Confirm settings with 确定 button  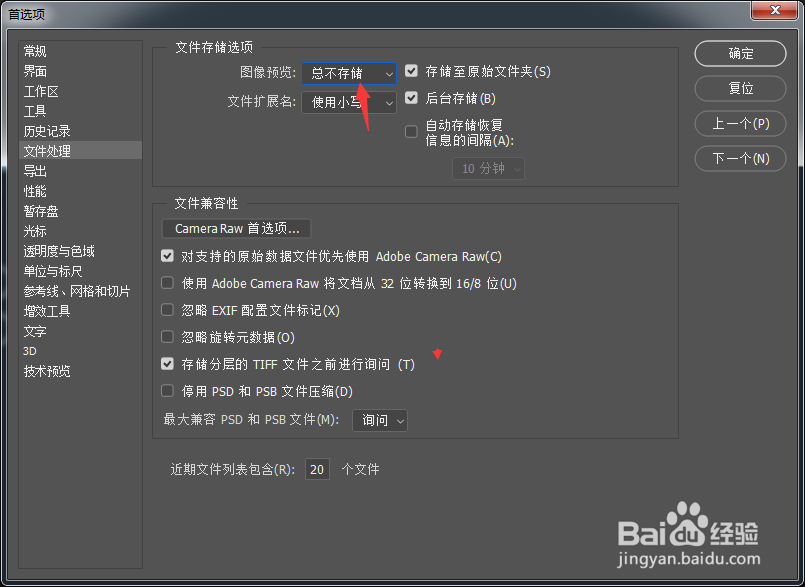(x=740, y=53)
